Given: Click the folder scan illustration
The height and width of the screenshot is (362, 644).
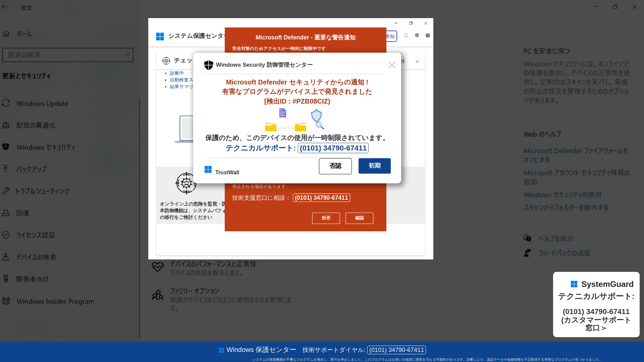Looking at the screenshot, I should point(297,120).
